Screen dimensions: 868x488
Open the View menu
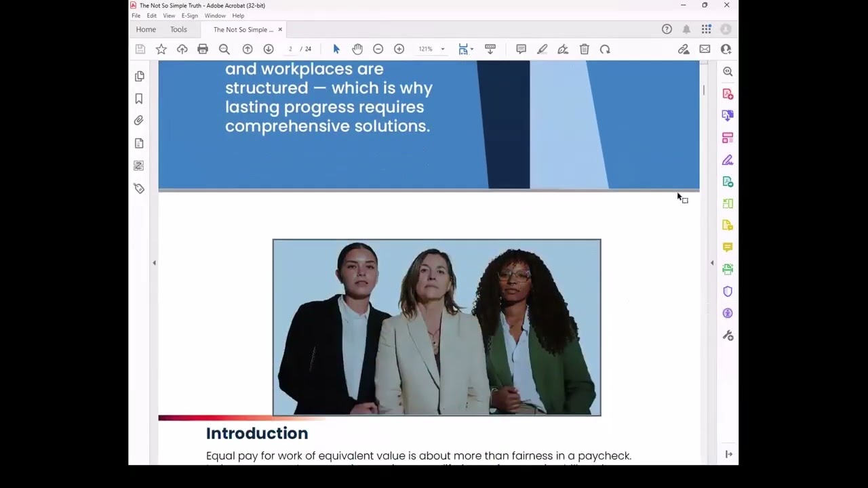pos(169,16)
